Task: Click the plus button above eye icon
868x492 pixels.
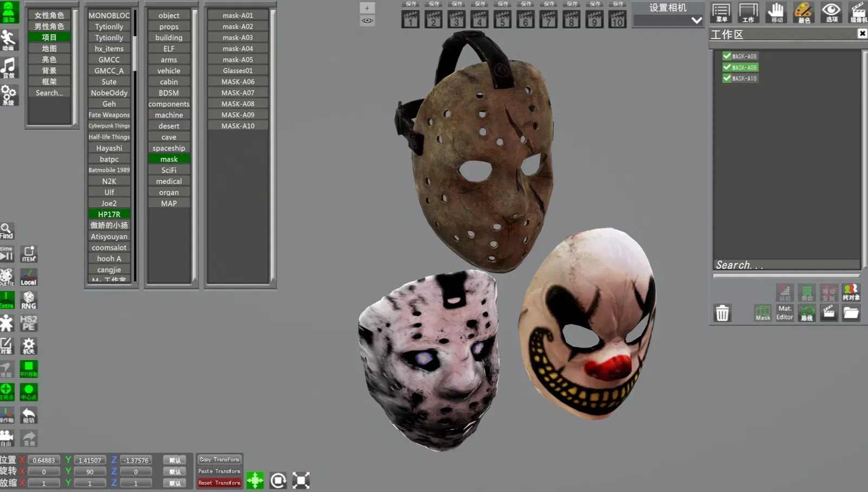Action: tap(367, 8)
